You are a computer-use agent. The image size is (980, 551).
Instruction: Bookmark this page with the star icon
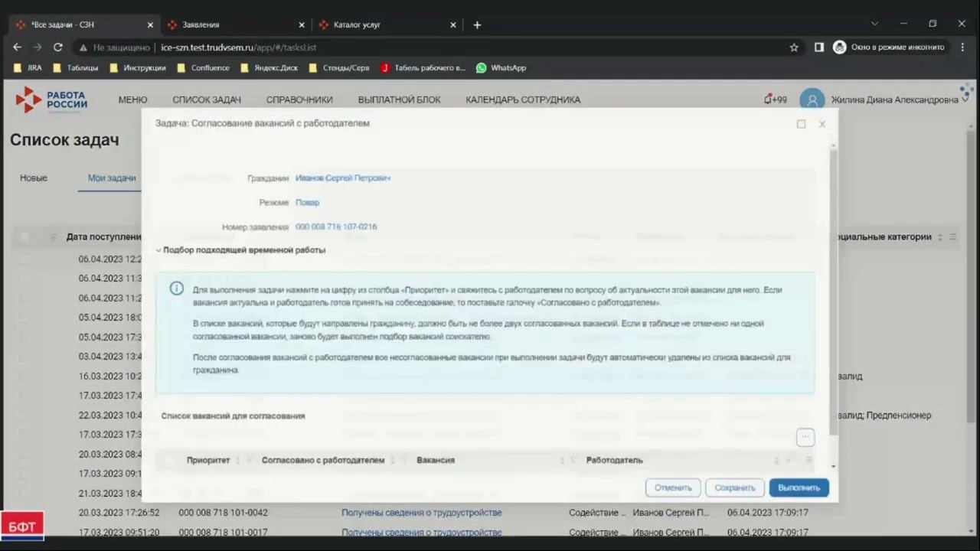794,47
